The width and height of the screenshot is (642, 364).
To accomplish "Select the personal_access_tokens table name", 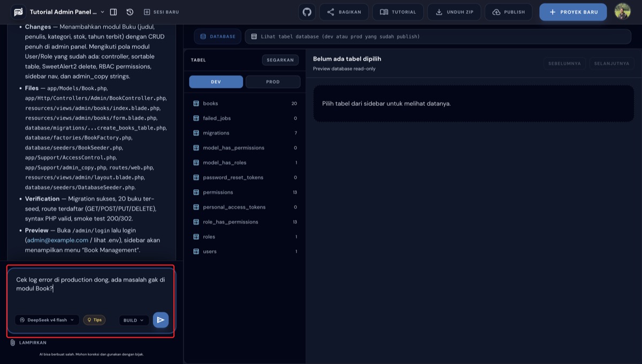I will [x=234, y=207].
